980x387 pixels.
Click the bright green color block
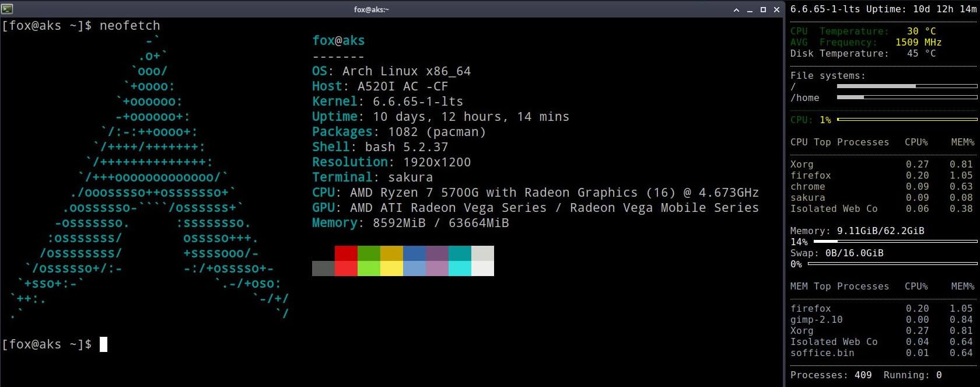coord(369,269)
